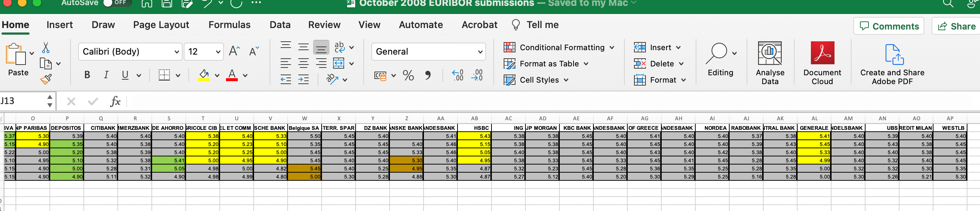The image size is (980, 211).
Task: Click the Orientation text angle icon
Action: [332, 79]
